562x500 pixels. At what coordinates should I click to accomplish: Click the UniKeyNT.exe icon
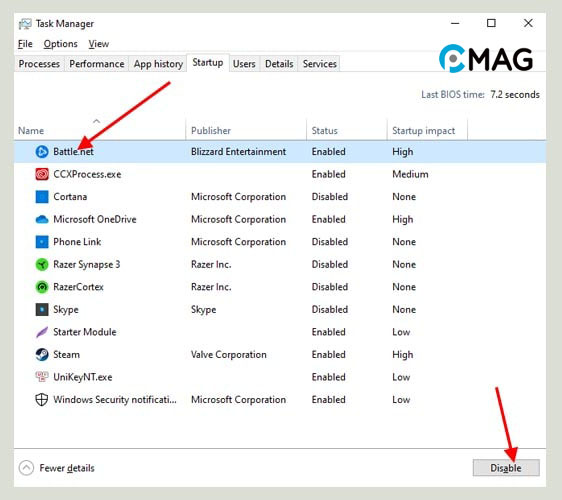pyautogui.click(x=42, y=377)
